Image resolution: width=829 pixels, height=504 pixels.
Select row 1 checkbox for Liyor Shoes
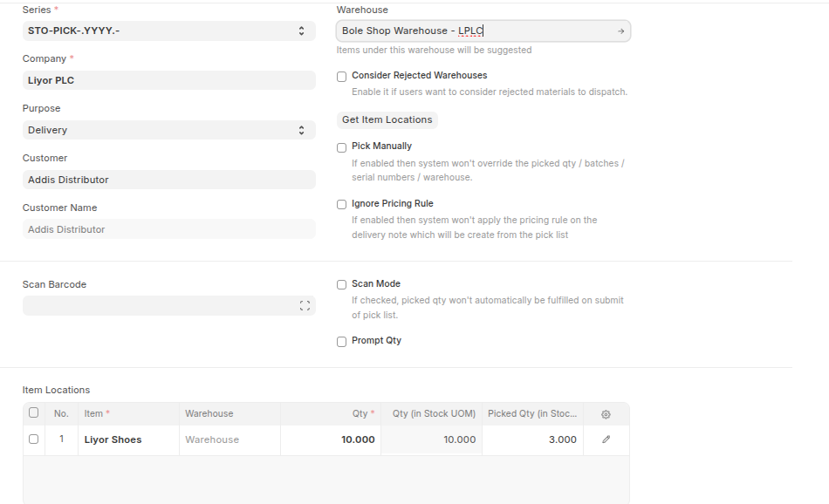[34, 439]
